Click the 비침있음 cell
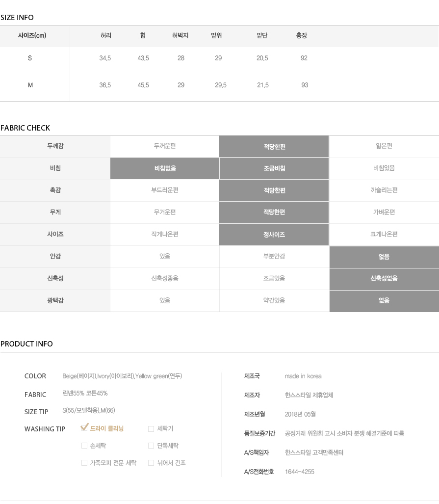This screenshot has width=439, height=504. (384, 168)
